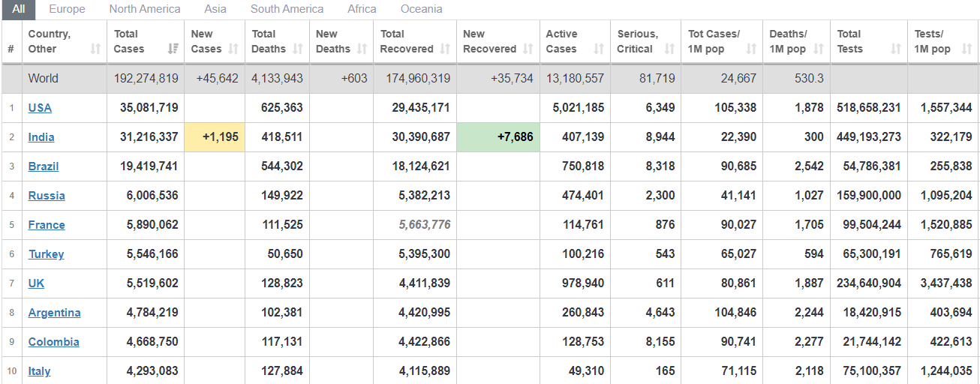Viewport: 980px width, 384px height.
Task: Click World total deaths 4,133,943
Action: (278, 79)
